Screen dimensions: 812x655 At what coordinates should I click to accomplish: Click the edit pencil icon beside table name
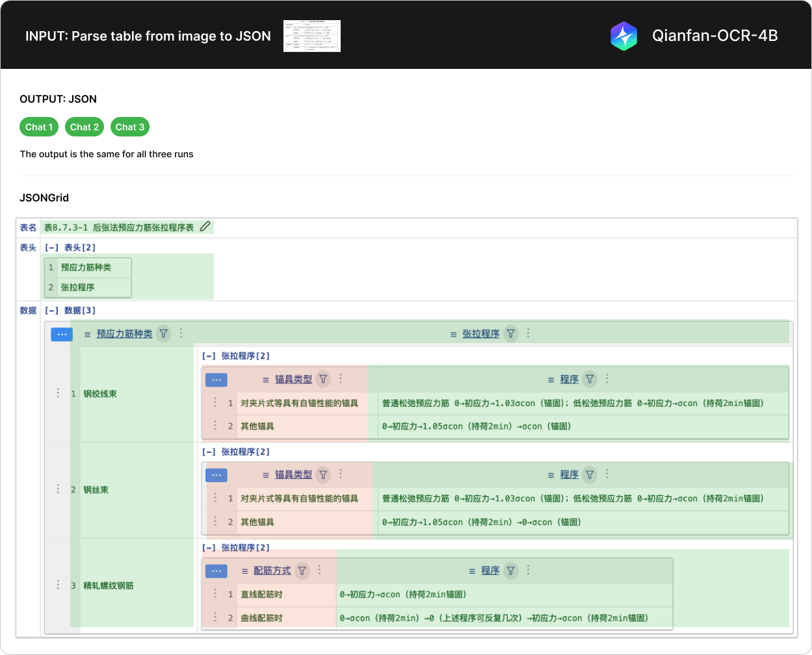coord(205,227)
